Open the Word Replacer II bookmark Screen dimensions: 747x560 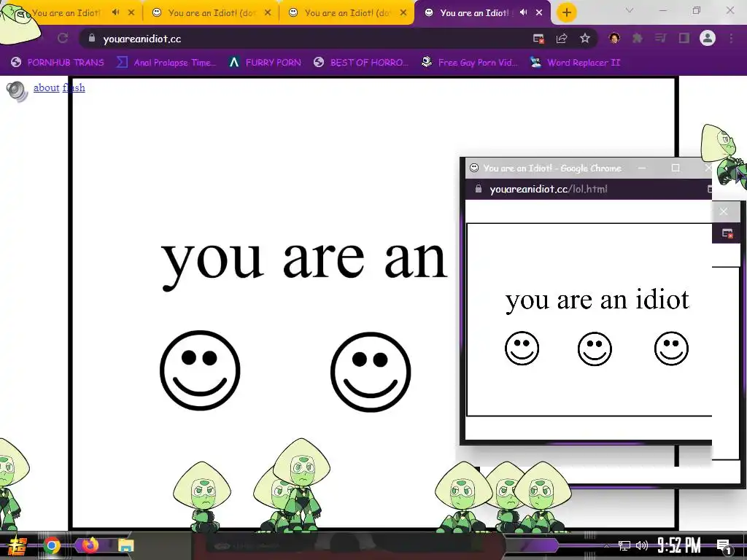coord(575,63)
